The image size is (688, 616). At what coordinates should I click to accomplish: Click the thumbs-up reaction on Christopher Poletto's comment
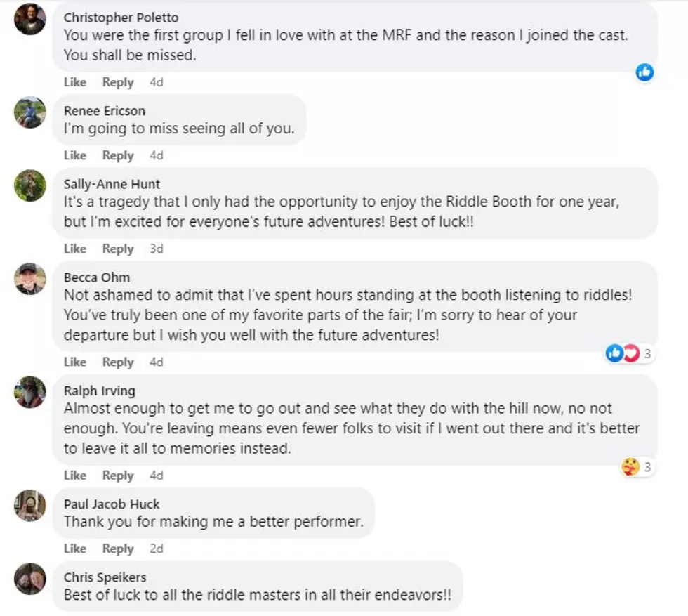(x=644, y=72)
